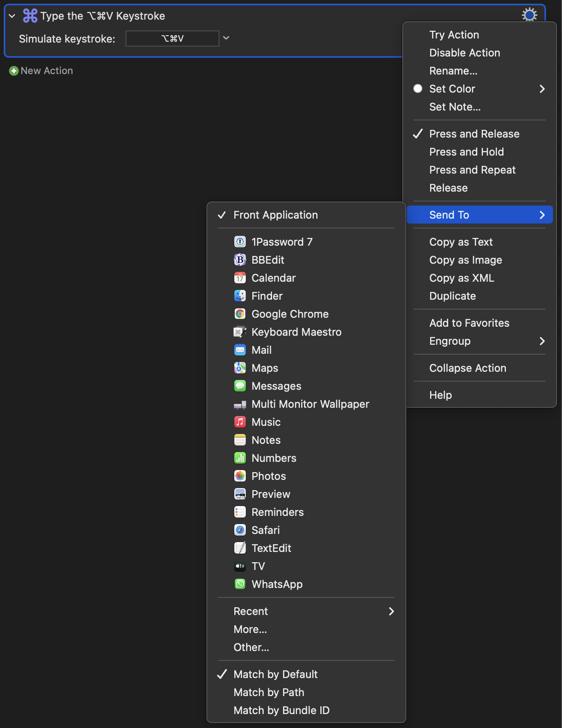The height and width of the screenshot is (728, 562).
Task: Choose Match by Path option
Action: pyautogui.click(x=306, y=692)
